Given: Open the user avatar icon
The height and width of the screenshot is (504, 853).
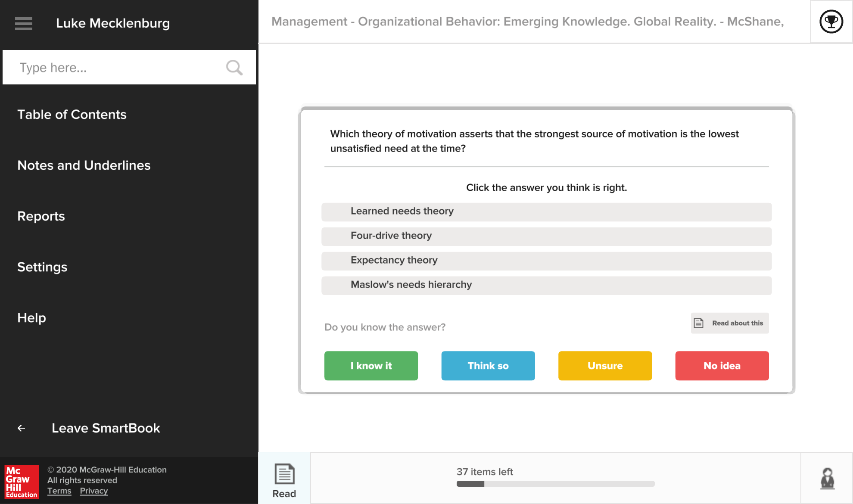Looking at the screenshot, I should (x=827, y=478).
